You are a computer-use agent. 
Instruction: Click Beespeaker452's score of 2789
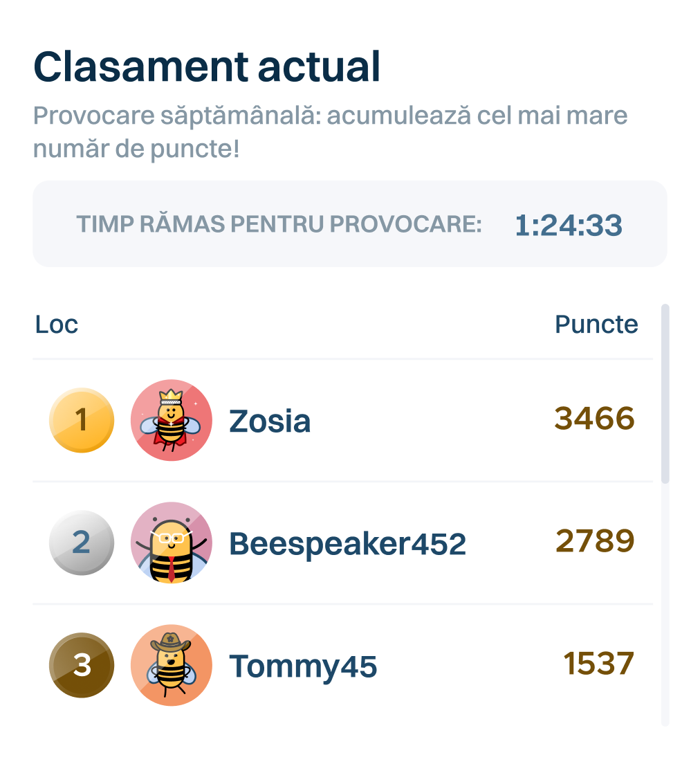(594, 541)
